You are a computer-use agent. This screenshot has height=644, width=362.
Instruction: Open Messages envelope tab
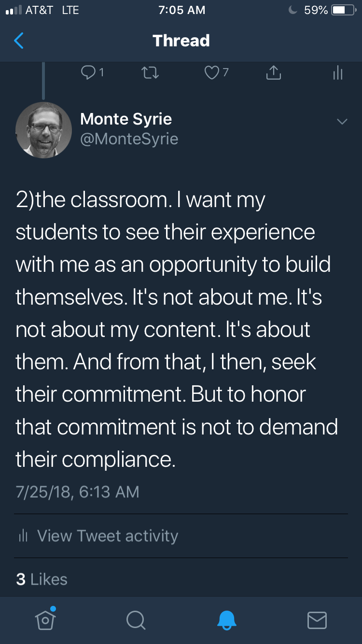coord(317,620)
